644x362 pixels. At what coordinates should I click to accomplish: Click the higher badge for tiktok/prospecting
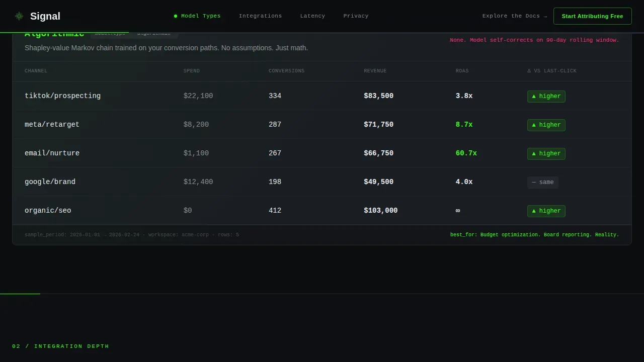coord(546,96)
